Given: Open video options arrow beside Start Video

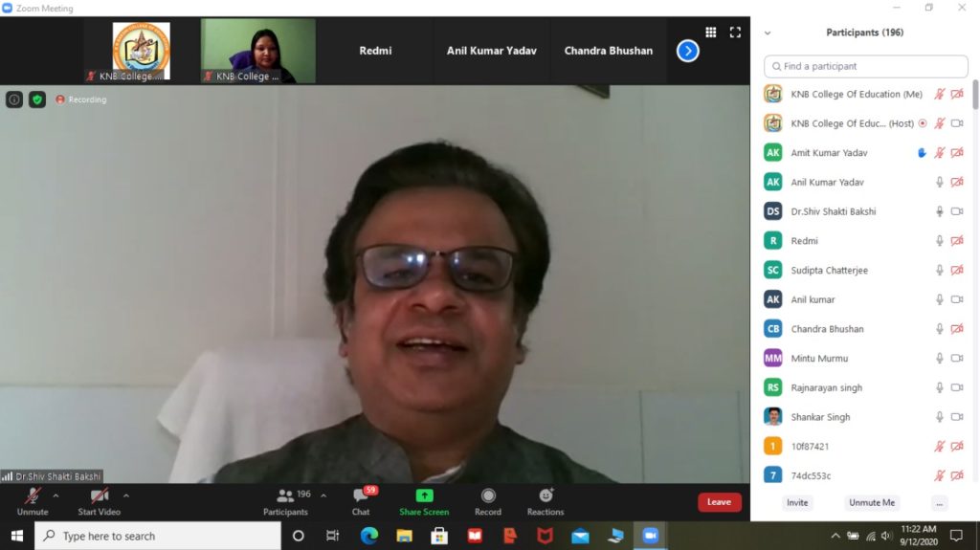Looking at the screenshot, I should [126, 495].
